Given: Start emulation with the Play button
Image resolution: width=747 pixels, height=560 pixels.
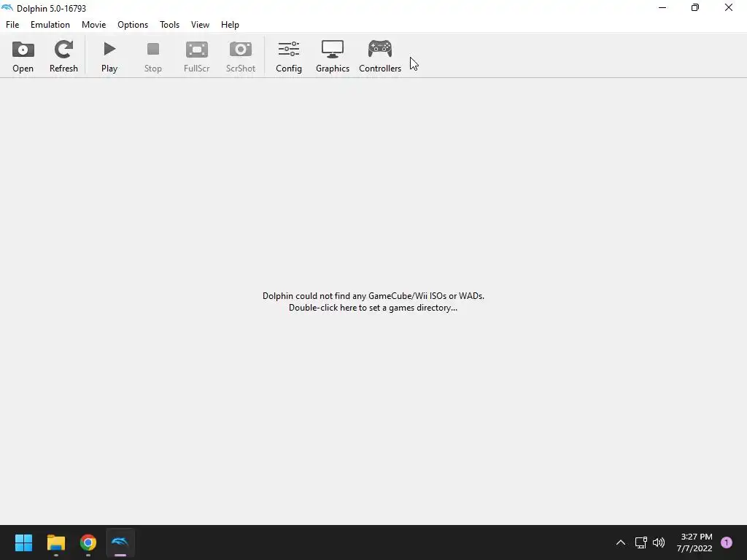Looking at the screenshot, I should click(109, 56).
